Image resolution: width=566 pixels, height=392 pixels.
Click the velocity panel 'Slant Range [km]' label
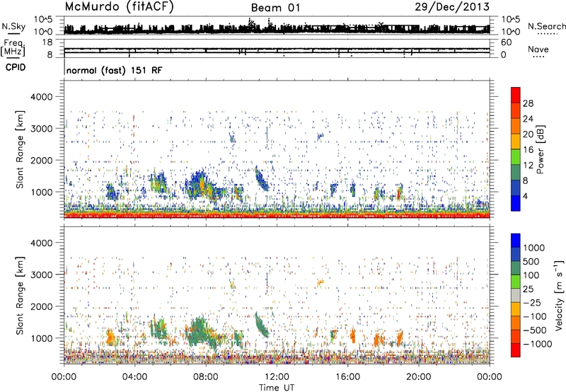[x=20, y=296]
